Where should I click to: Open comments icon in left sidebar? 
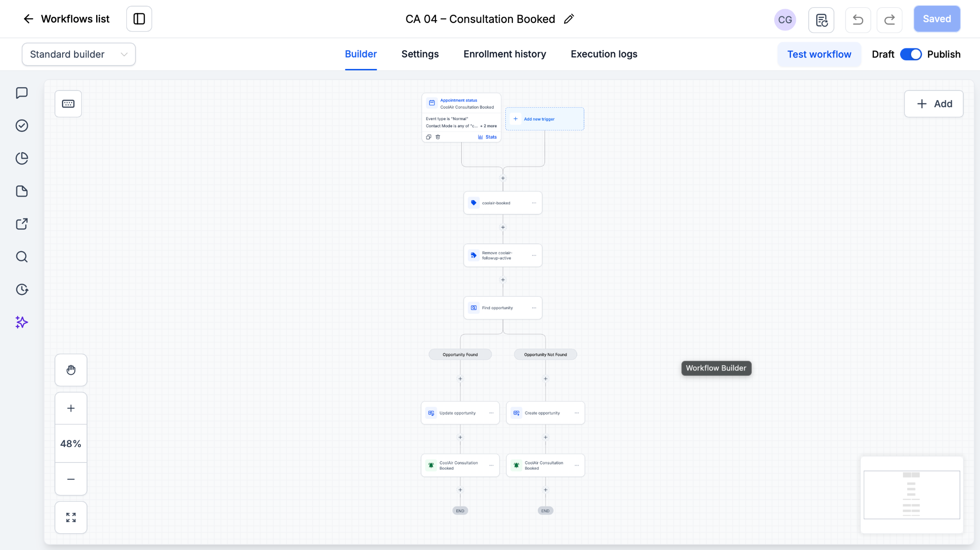pos(22,93)
